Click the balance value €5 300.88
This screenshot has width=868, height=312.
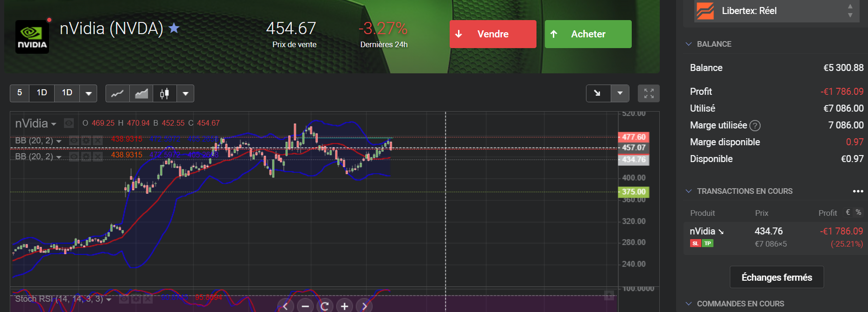[x=843, y=68]
